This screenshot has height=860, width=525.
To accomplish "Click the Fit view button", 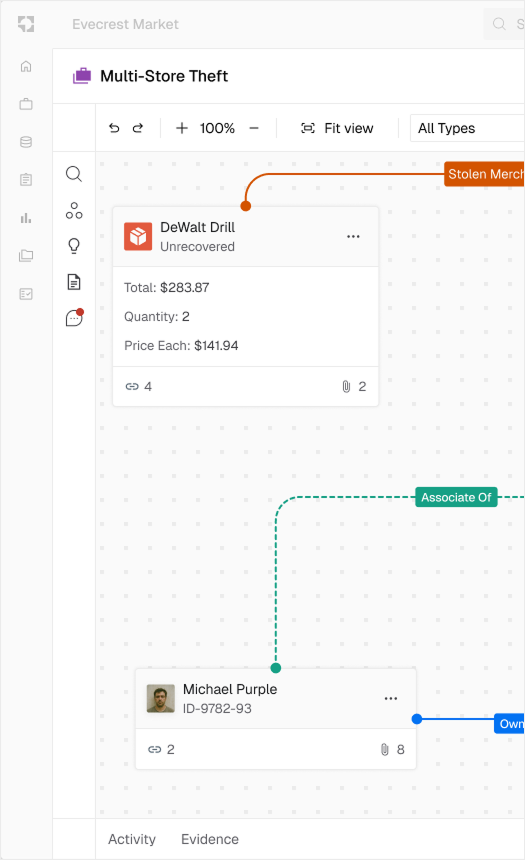I will coord(337,128).
